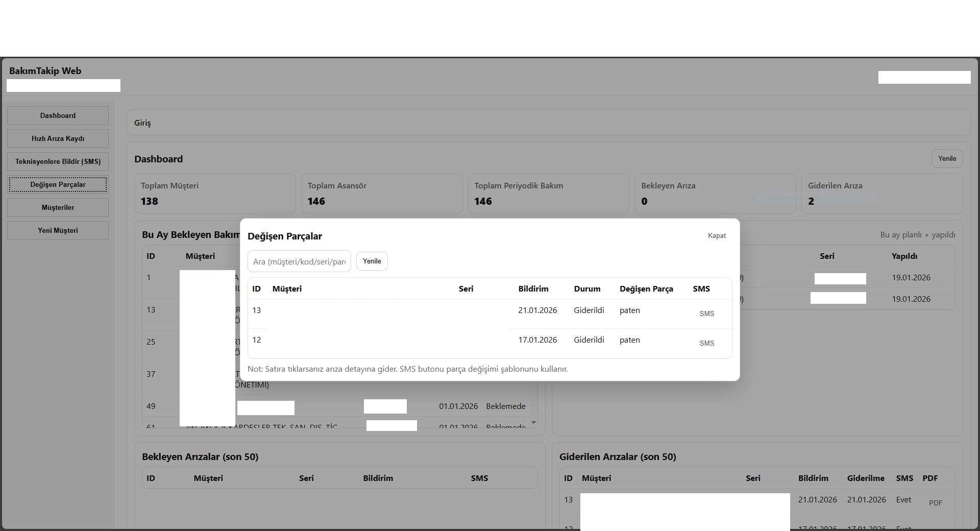This screenshot has height=531, width=980.
Task: Send SMS for record ID 13
Action: (706, 313)
